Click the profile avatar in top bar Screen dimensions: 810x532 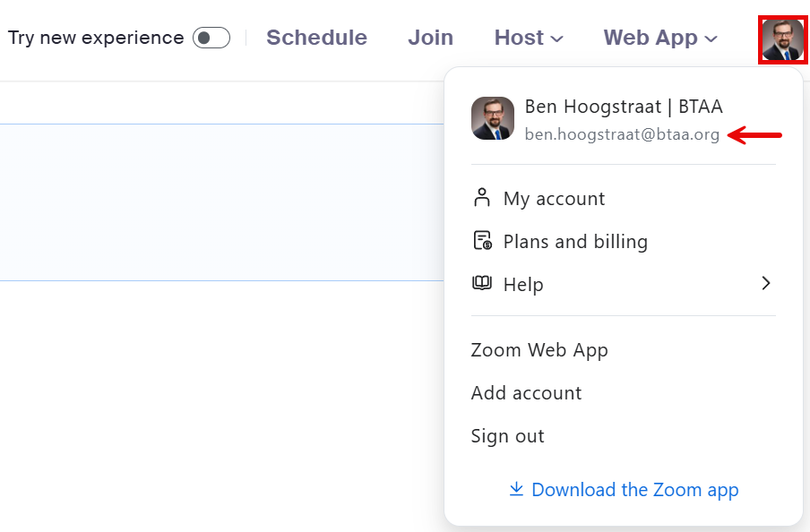[782, 39]
